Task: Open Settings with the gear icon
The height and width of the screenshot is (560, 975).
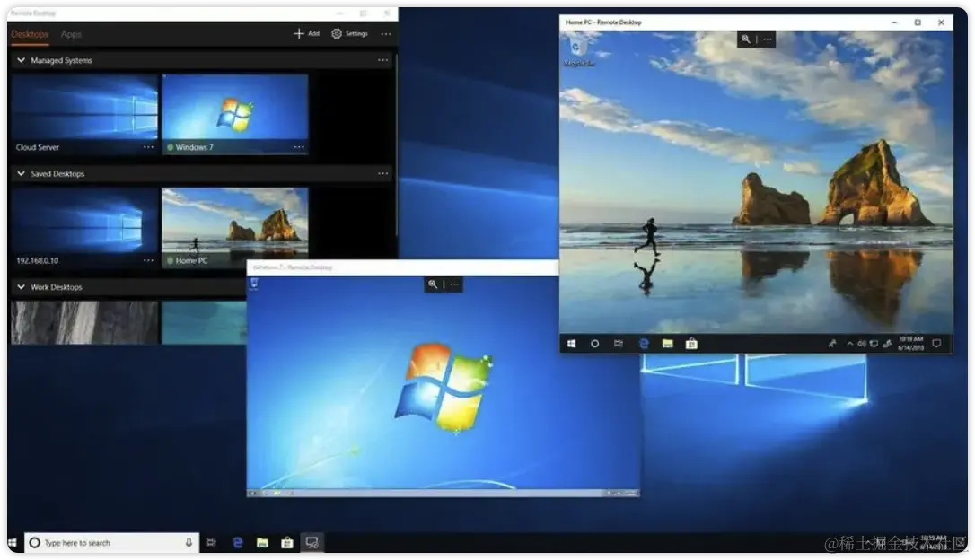Action: (349, 33)
